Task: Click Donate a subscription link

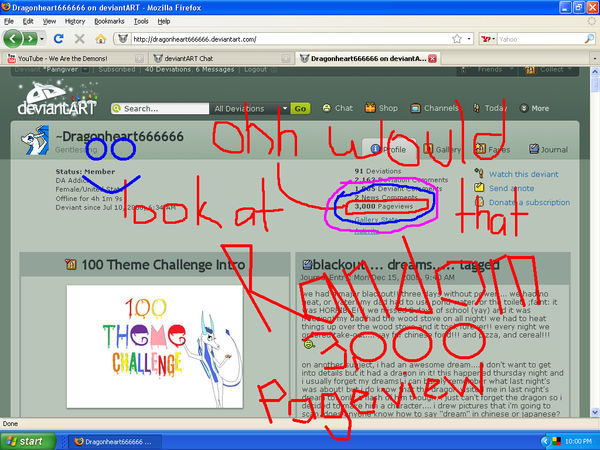Action: click(529, 202)
